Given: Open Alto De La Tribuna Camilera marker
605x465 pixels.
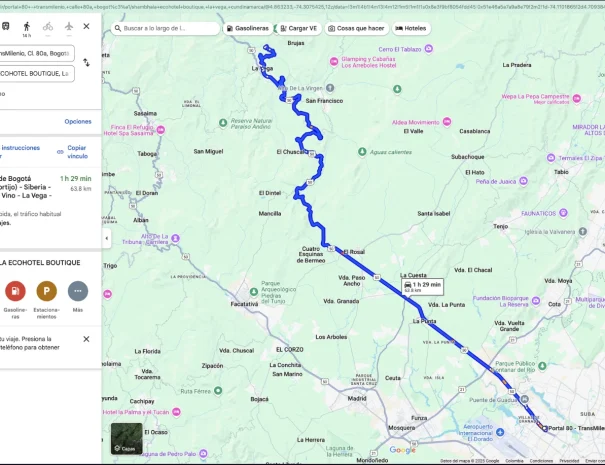Looking at the screenshot, I should 176,238.
